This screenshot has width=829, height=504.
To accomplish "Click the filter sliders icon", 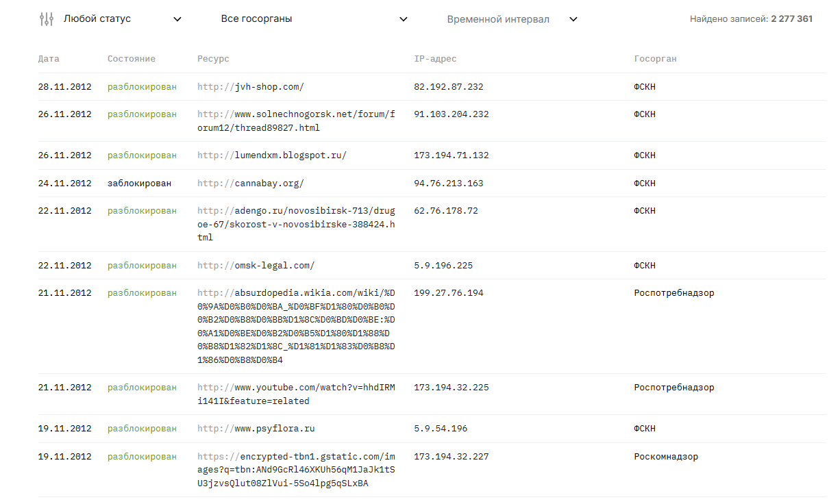I will 46,19.
